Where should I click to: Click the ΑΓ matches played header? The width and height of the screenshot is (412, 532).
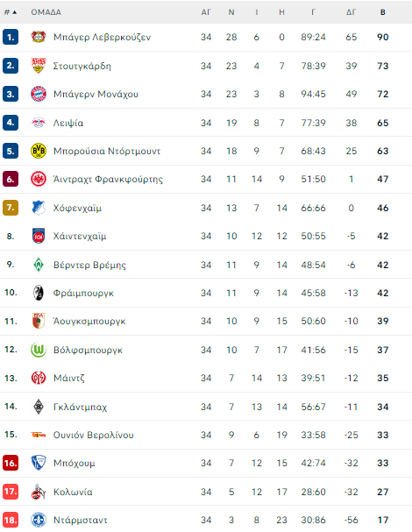click(x=206, y=12)
